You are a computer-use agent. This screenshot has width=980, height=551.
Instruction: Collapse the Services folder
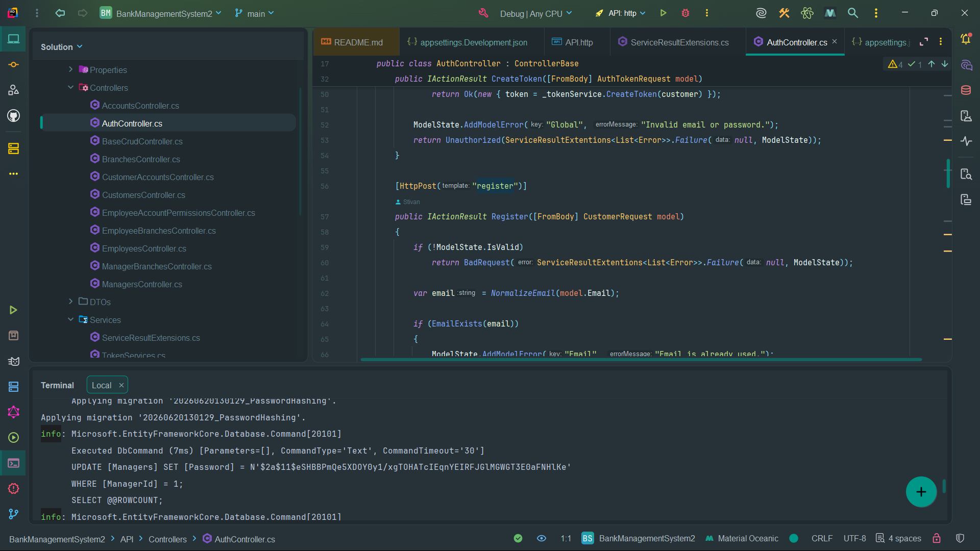(71, 319)
